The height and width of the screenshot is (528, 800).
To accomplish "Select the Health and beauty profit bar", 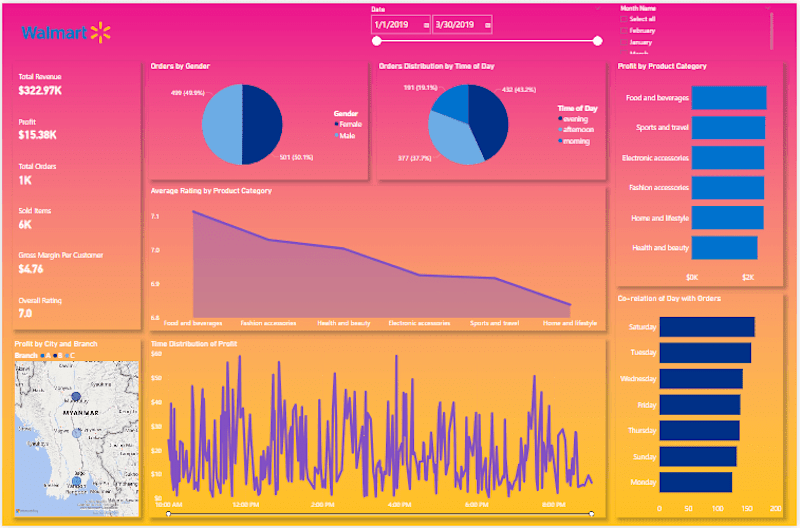I will (724, 248).
